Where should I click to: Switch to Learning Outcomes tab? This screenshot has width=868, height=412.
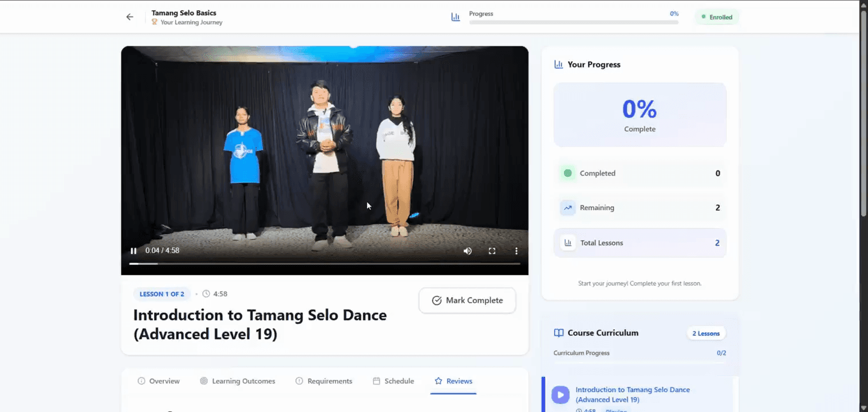click(238, 381)
